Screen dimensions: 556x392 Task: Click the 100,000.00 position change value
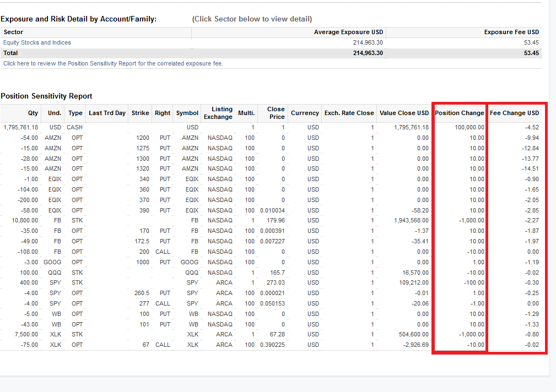469,127
